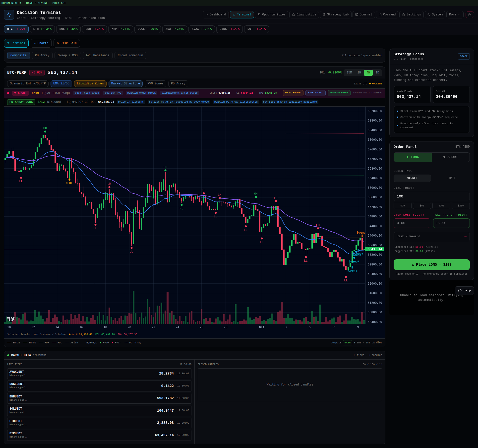Image resolution: width=478 pixels, height=448 pixels.
Task: Click the Stop Loss input field
Action: [412, 223]
